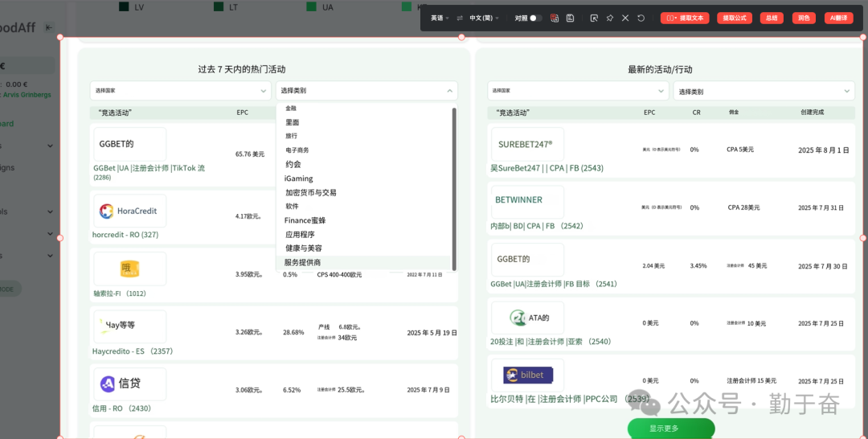Open 轴索拉-FI (1012) campaign link

[120, 293]
